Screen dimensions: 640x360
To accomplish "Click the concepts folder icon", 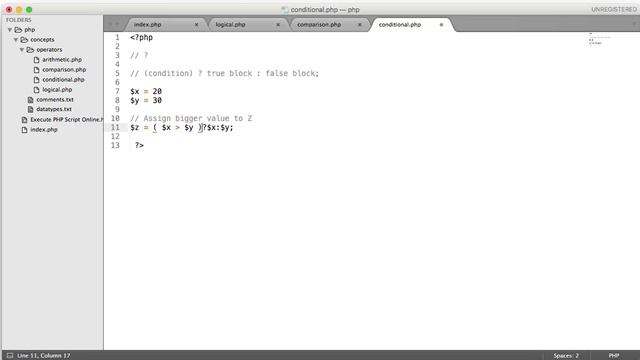I will (x=24, y=40).
